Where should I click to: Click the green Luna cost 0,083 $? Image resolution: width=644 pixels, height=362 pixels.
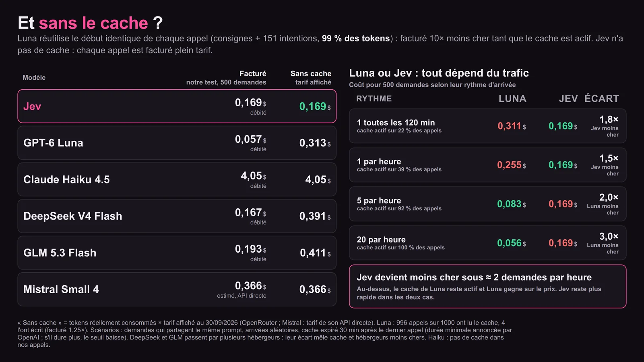point(512,204)
